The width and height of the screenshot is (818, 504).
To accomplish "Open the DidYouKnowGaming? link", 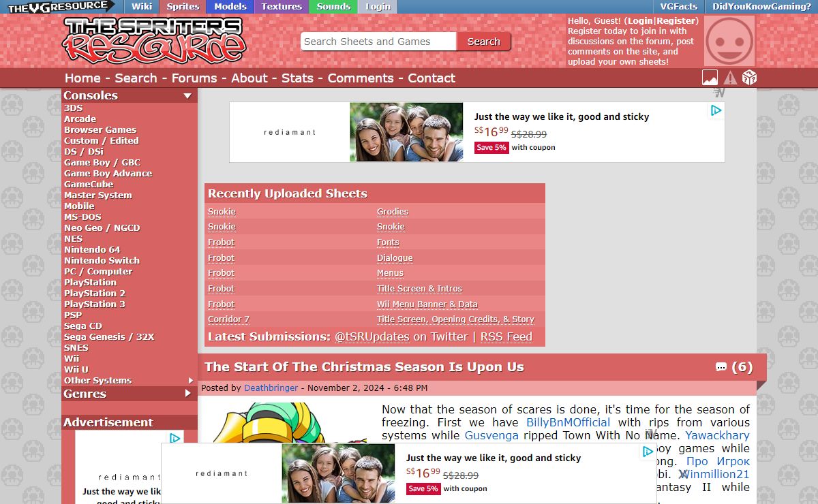I will click(x=761, y=7).
